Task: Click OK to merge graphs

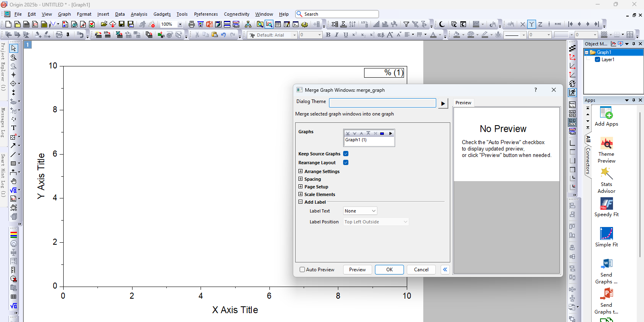Action: pos(389,270)
